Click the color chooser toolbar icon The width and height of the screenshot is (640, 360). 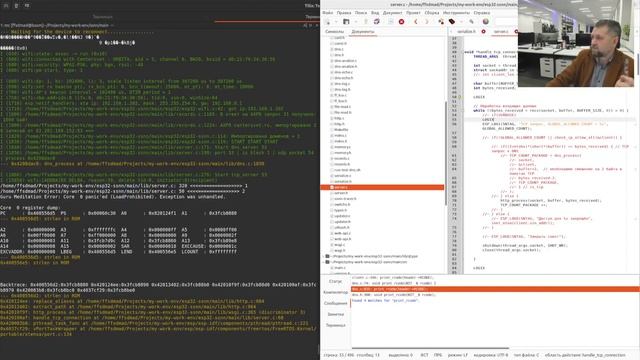[x=486, y=22]
